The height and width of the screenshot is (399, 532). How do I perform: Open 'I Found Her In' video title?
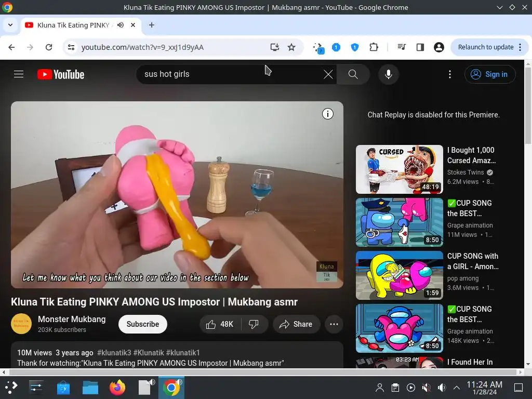pyautogui.click(x=470, y=362)
